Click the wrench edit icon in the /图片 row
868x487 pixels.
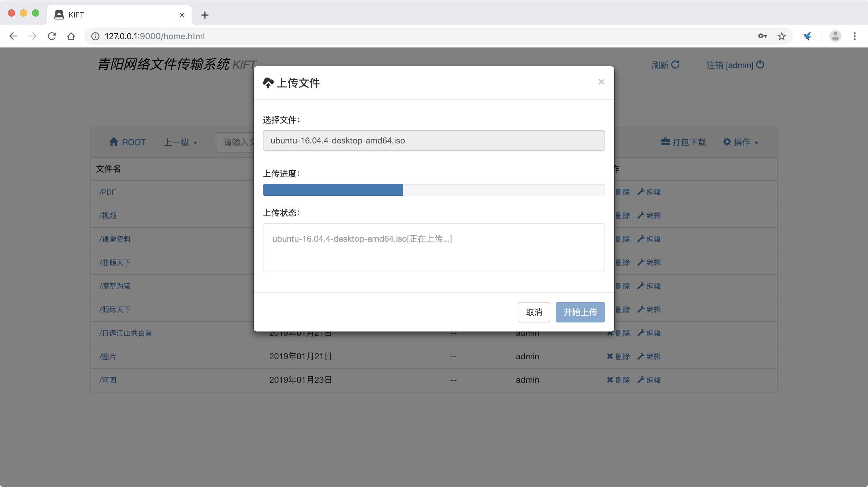641,357
